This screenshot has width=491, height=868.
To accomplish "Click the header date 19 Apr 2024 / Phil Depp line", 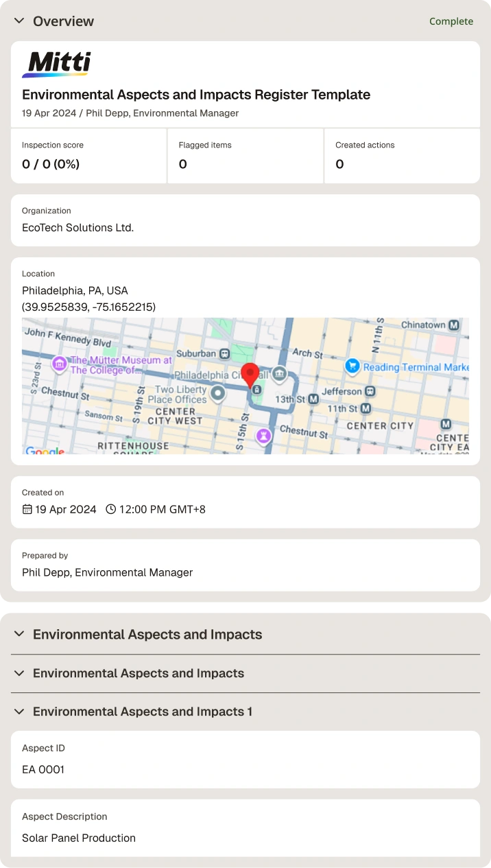I will point(130,113).
